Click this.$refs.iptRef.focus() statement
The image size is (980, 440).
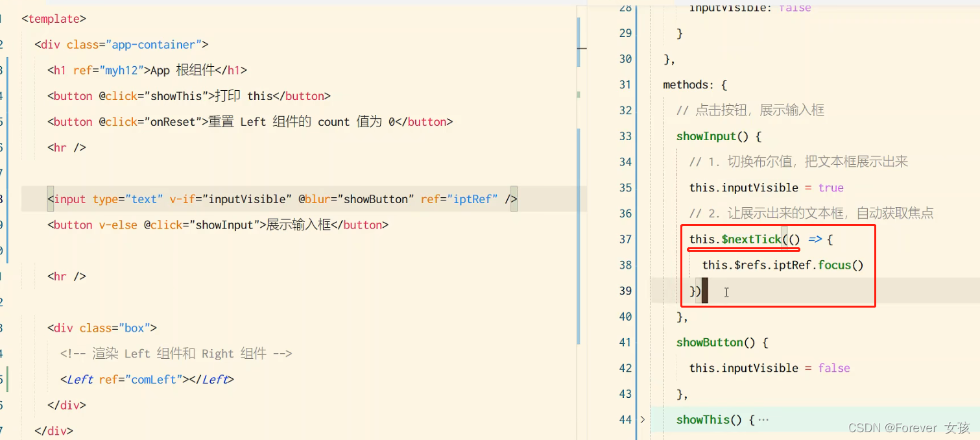782,265
